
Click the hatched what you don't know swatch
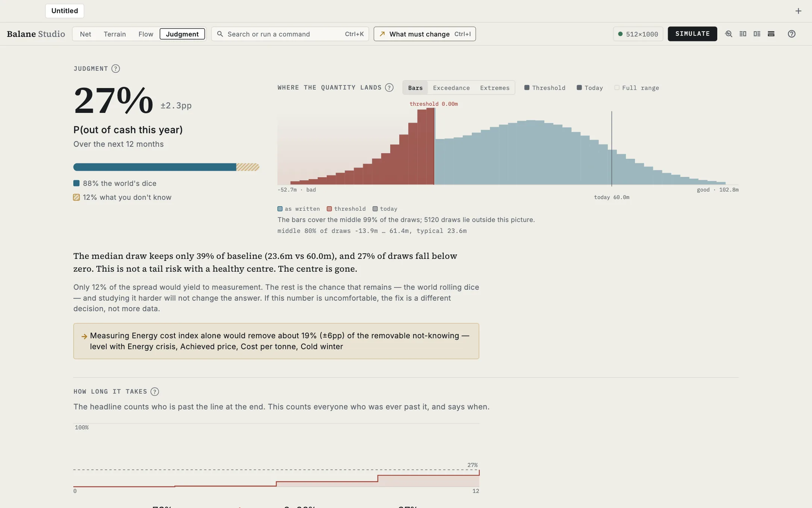click(76, 197)
